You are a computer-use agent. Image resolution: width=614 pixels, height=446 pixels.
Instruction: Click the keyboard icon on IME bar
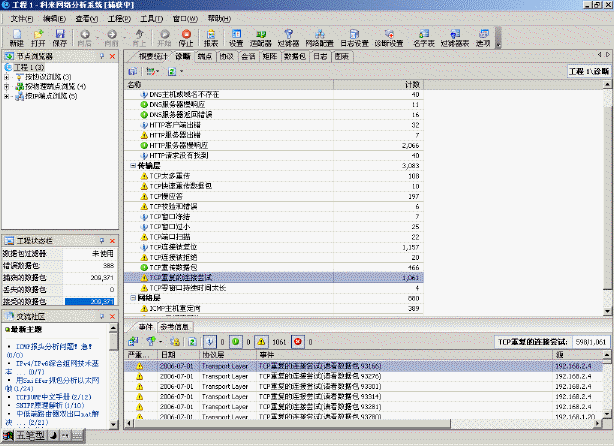(77, 435)
